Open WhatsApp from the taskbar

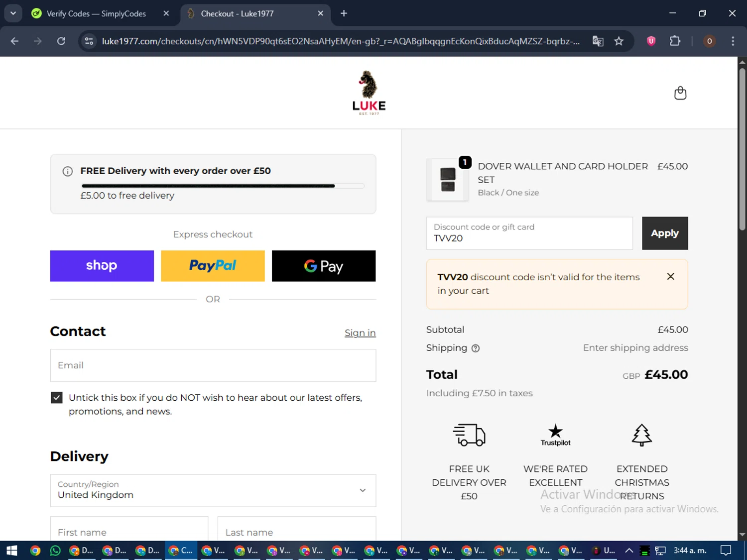(55, 551)
